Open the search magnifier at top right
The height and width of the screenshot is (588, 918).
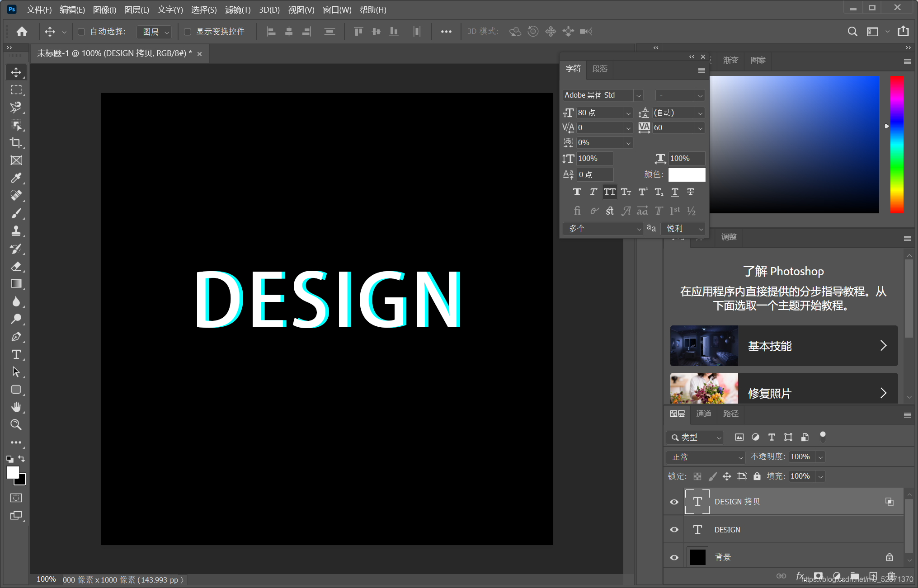tap(852, 32)
